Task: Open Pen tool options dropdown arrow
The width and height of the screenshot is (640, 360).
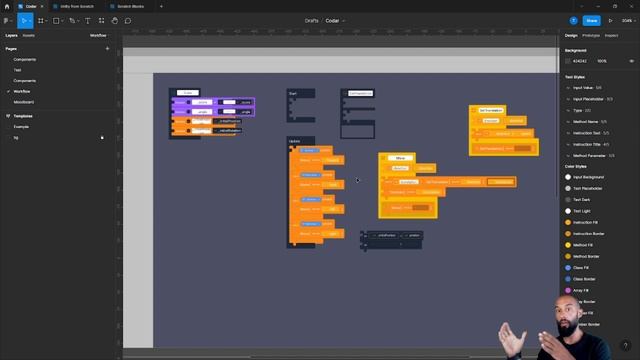Action: pyautogui.click(x=78, y=21)
